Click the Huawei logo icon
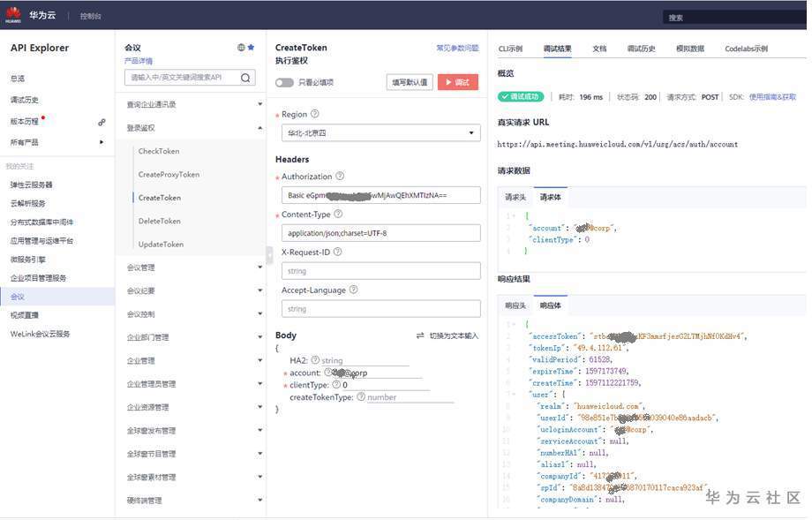 pyautogui.click(x=13, y=14)
